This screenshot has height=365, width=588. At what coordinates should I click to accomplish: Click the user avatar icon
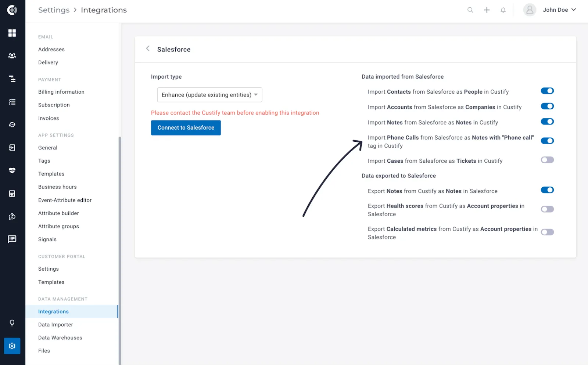[x=530, y=10]
